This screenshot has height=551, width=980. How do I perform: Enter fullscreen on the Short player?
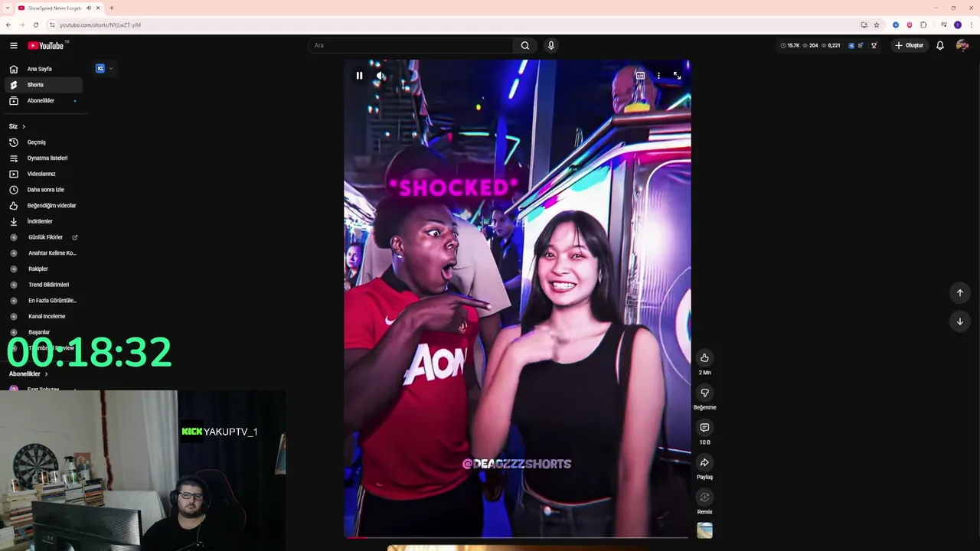[677, 76]
